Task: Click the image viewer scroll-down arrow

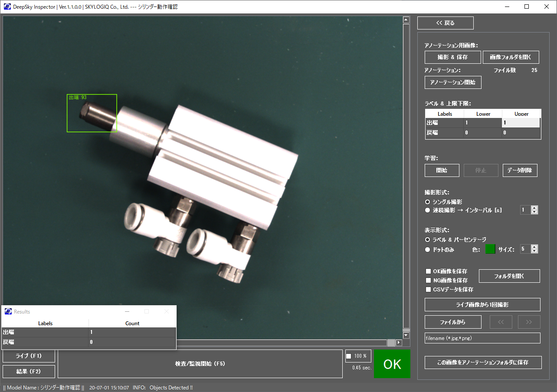Action: [406, 335]
